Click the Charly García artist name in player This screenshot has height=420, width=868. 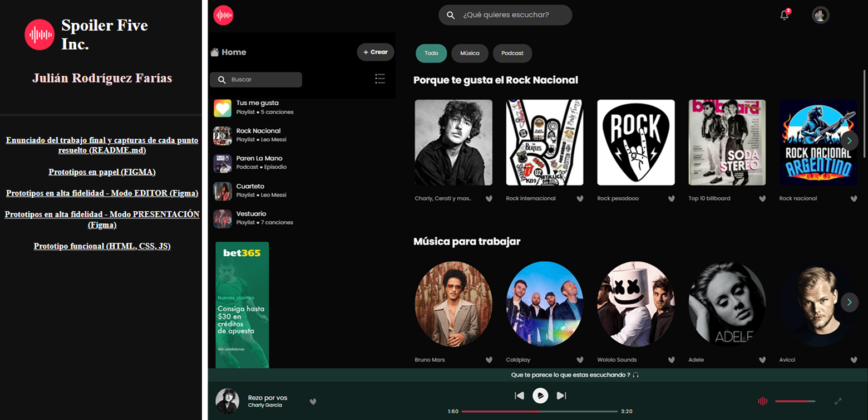pyautogui.click(x=265, y=405)
